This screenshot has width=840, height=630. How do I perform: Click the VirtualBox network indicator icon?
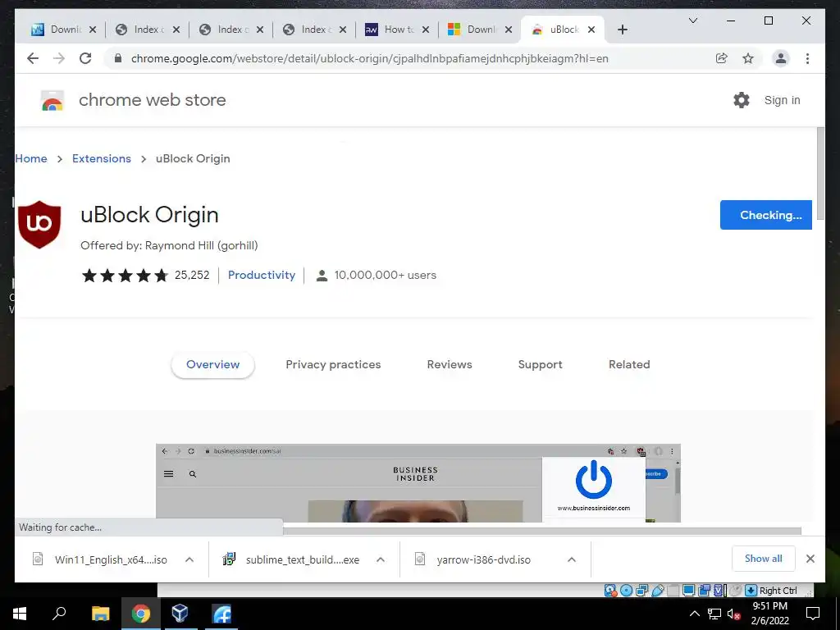pyautogui.click(x=641, y=591)
